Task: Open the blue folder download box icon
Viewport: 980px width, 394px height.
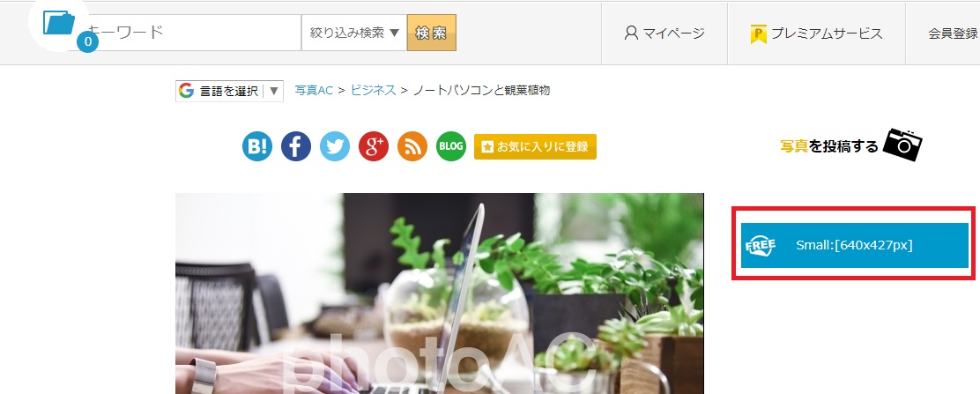Action: point(59,24)
